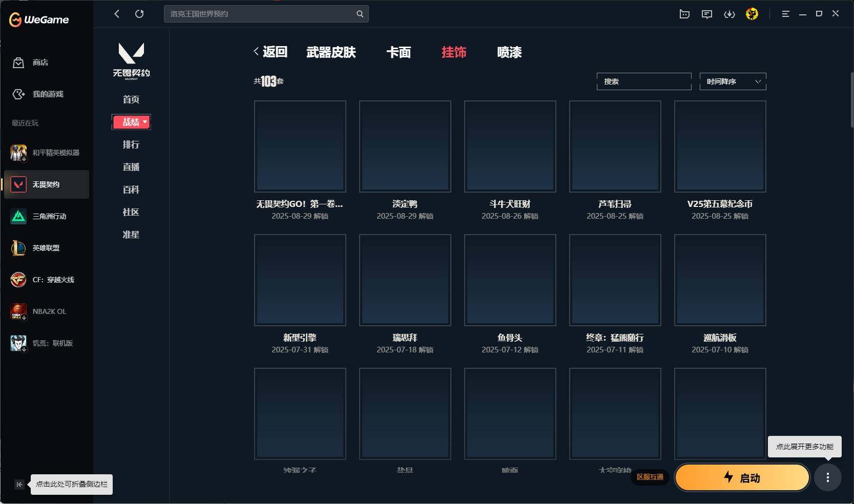The image size is (854, 504).
Task: Select the 饥荒: 联机版 game icon
Action: point(18,343)
